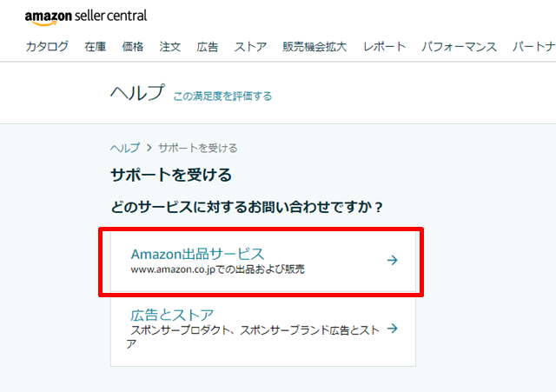
Task: Open the partially visible パートナー menu
Action: 533,47
